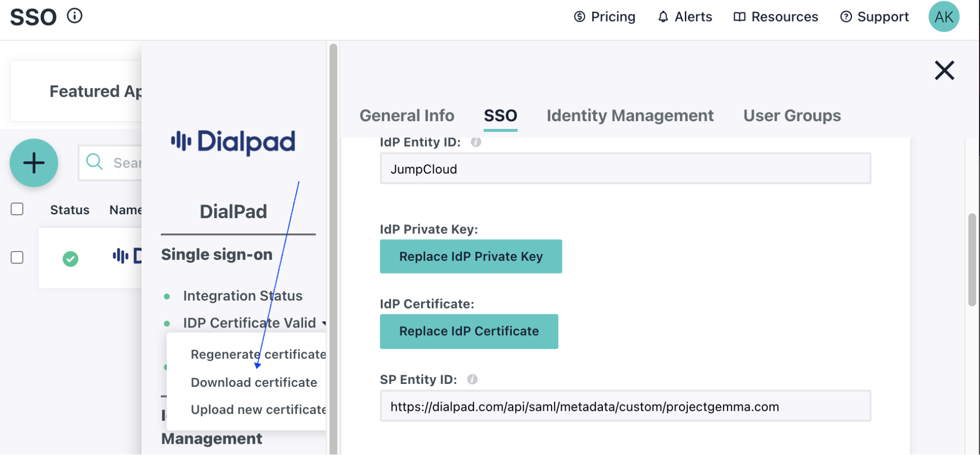Open the AK user avatar menu
980x455 pixels.
click(x=944, y=17)
